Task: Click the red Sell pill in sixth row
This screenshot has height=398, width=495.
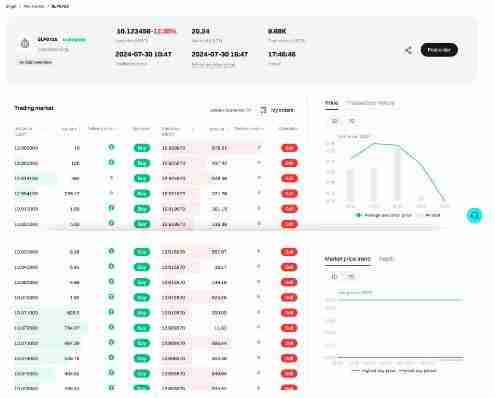Action: (x=289, y=224)
